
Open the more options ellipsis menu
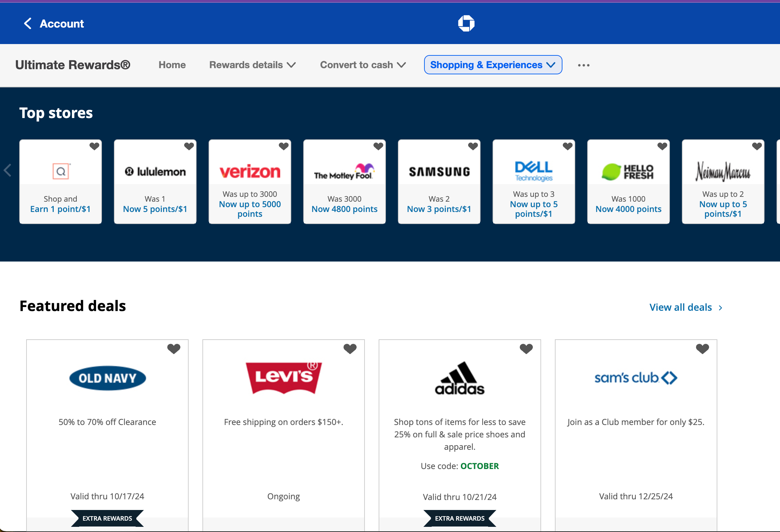pos(583,65)
